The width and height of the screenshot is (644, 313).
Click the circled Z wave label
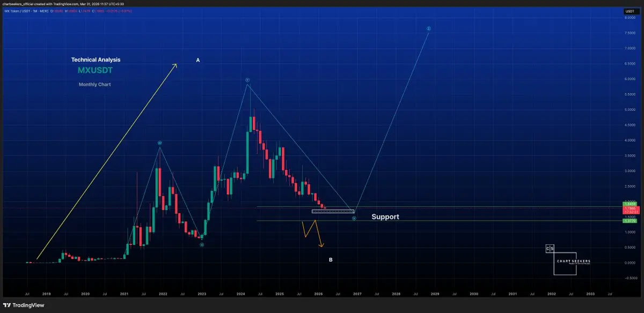429,28
